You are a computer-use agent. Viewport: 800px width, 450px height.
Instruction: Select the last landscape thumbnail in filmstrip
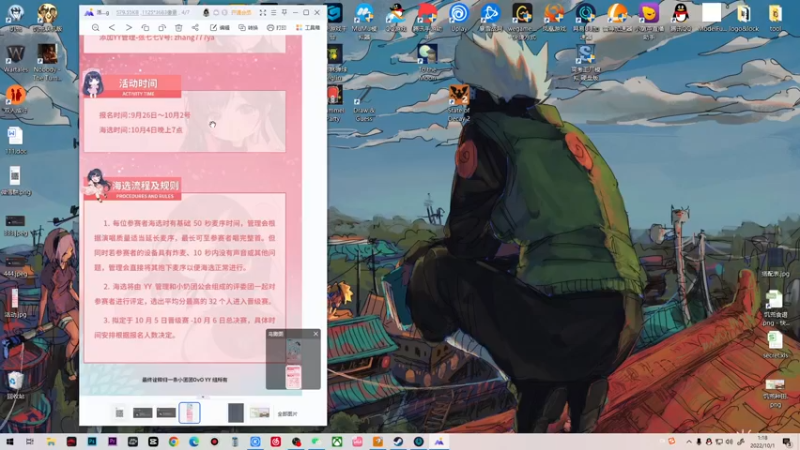tap(260, 413)
